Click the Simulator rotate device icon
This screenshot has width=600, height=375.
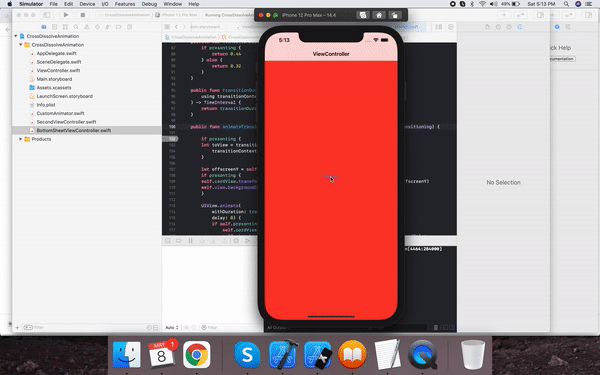[395, 15]
